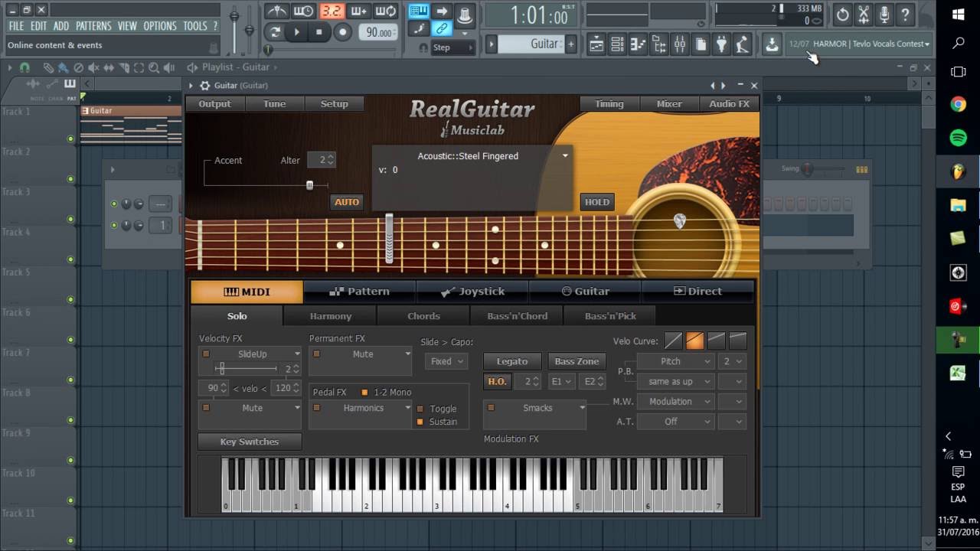
Task: Switch to the Chords tab
Action: 423,315
